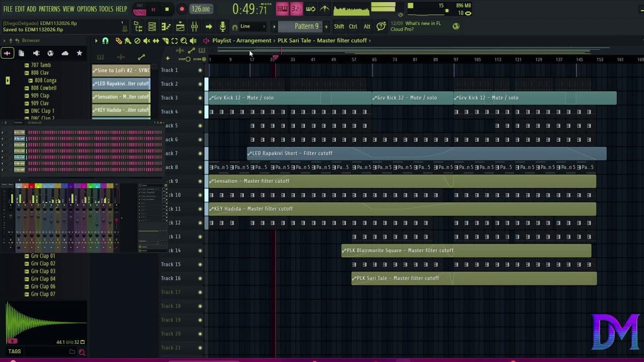
Task: Toggle the countdown before recording button
Action: [296, 9]
